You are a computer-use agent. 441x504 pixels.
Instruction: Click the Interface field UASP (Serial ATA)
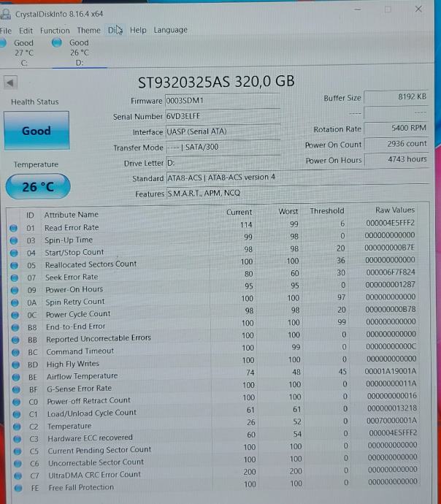(x=222, y=131)
